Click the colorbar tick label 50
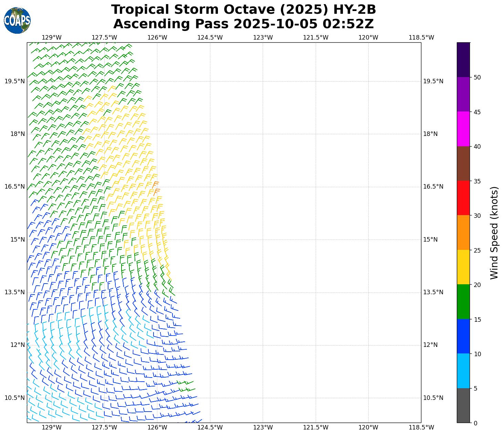 [x=477, y=77]
